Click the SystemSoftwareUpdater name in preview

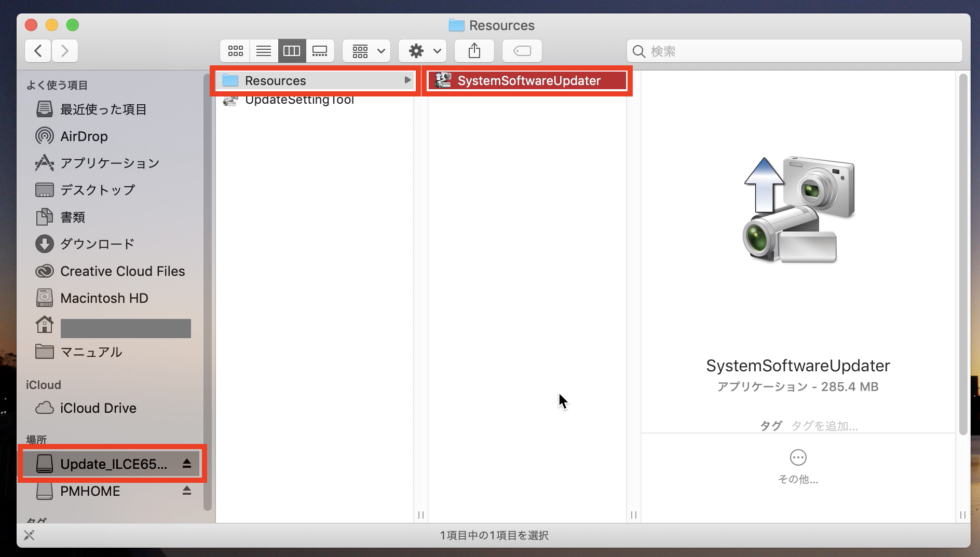click(x=798, y=366)
